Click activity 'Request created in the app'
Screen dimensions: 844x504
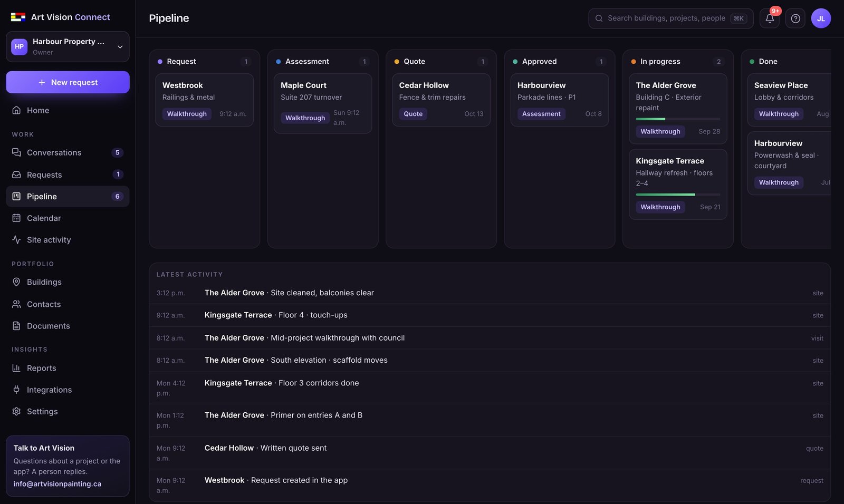490,485
